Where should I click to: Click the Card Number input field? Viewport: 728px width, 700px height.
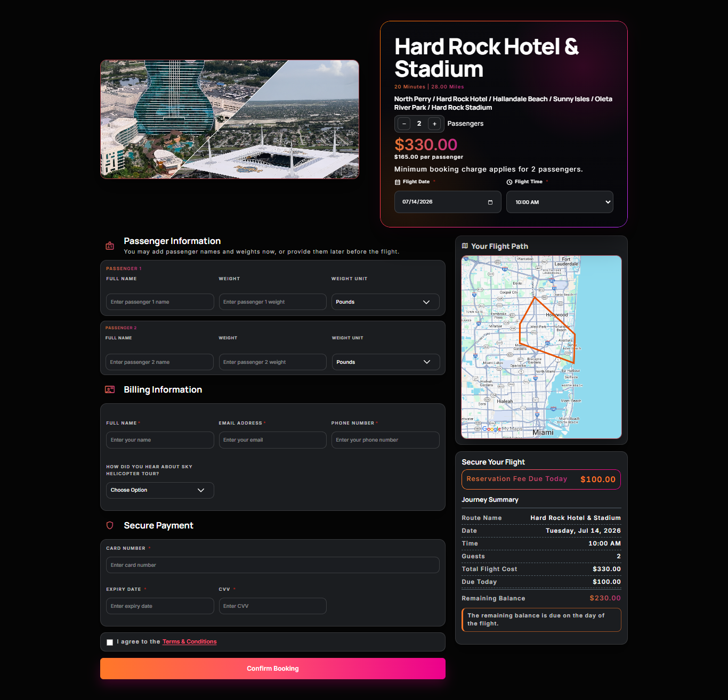[273, 565]
